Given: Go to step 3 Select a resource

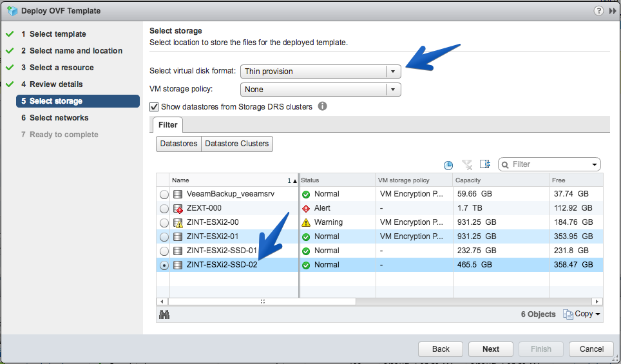Looking at the screenshot, I should point(57,68).
